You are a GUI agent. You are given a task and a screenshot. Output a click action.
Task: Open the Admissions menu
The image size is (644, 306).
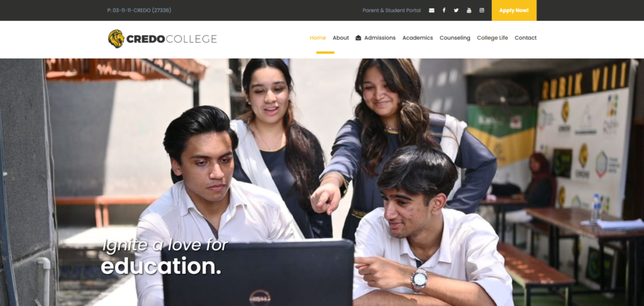click(x=380, y=38)
